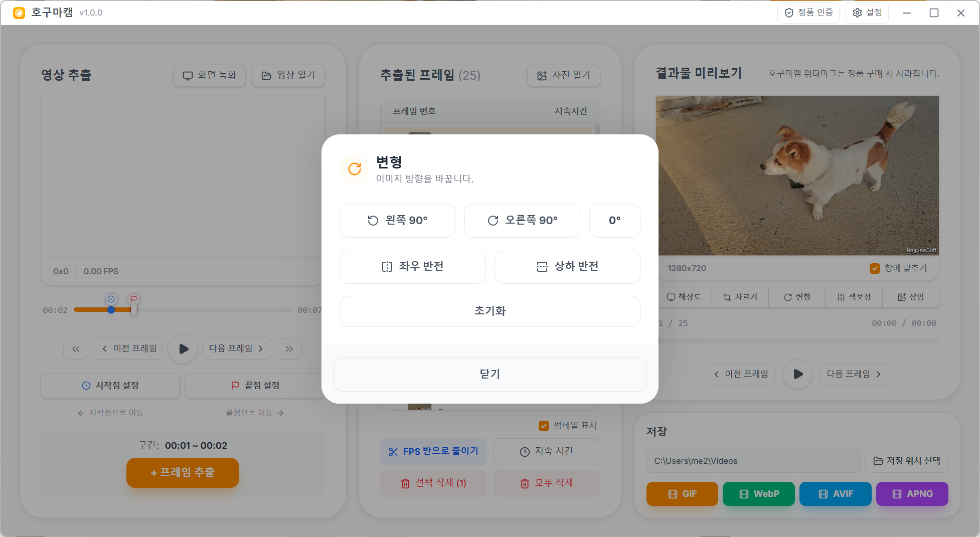The width and height of the screenshot is (980, 537).
Task: Set rotation to 0° button
Action: 614,221
